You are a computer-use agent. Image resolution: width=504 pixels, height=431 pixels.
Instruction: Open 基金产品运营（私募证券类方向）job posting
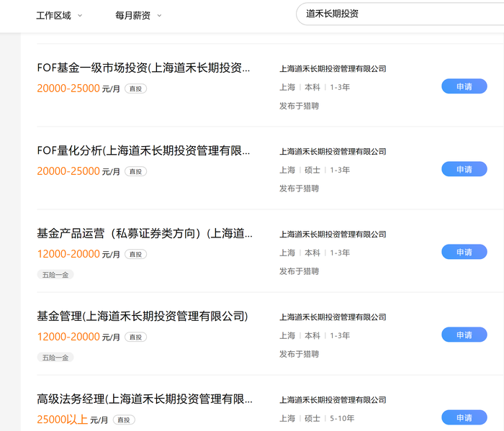pos(145,233)
